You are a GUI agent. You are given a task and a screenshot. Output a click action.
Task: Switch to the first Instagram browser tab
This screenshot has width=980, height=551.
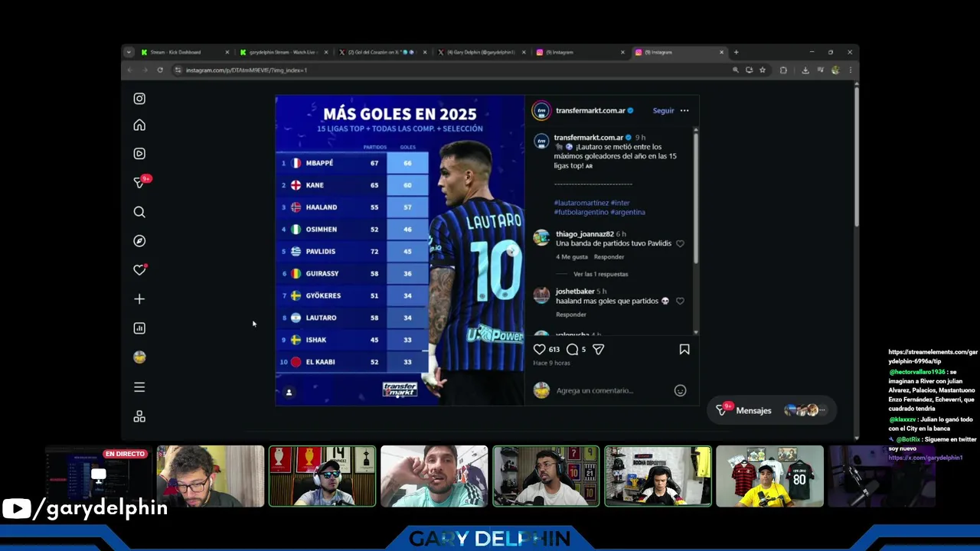[579, 52]
